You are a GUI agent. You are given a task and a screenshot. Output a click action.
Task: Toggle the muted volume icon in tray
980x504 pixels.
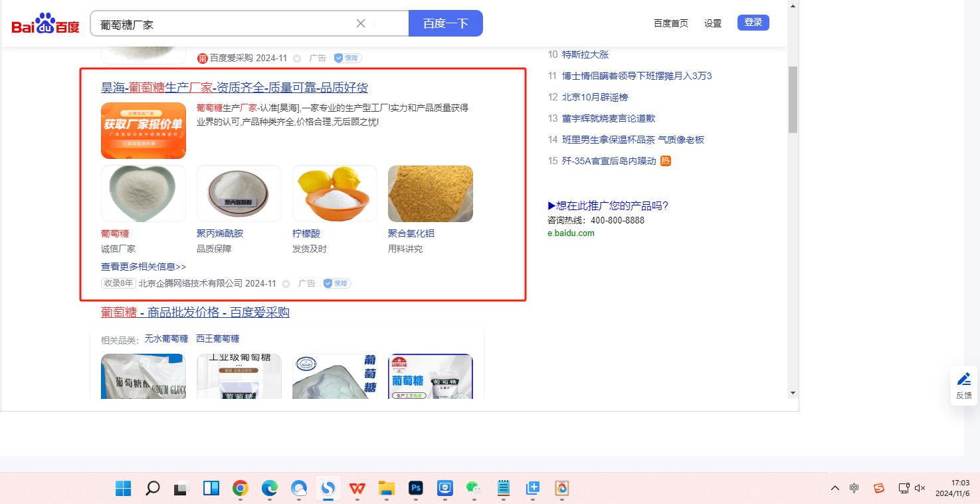point(920,488)
